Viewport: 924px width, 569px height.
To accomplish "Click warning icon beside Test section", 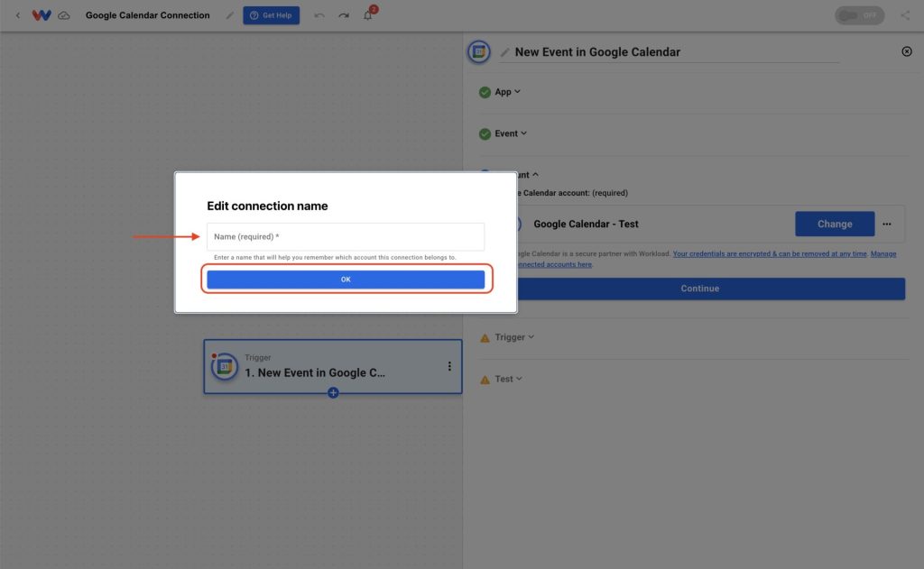I will [485, 380].
